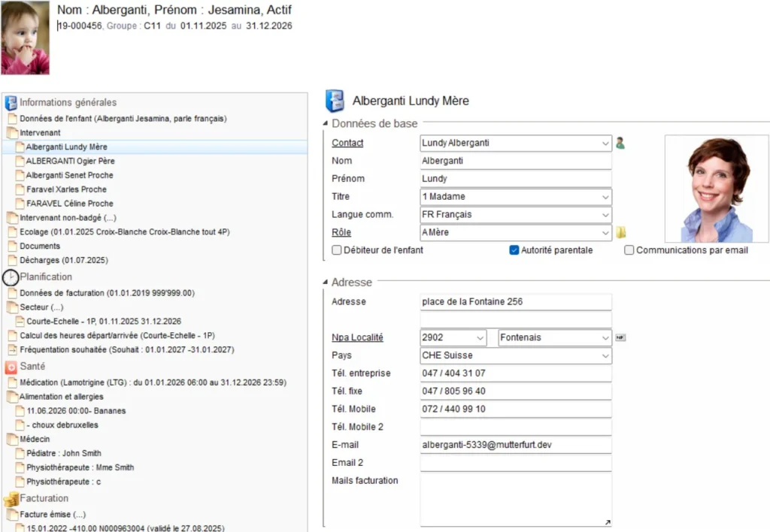Click the folder icon of Secteur node
The width and height of the screenshot is (770, 532).
coord(12,307)
